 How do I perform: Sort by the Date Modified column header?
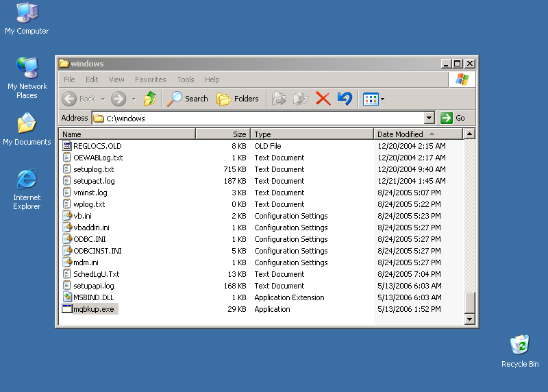coord(418,134)
